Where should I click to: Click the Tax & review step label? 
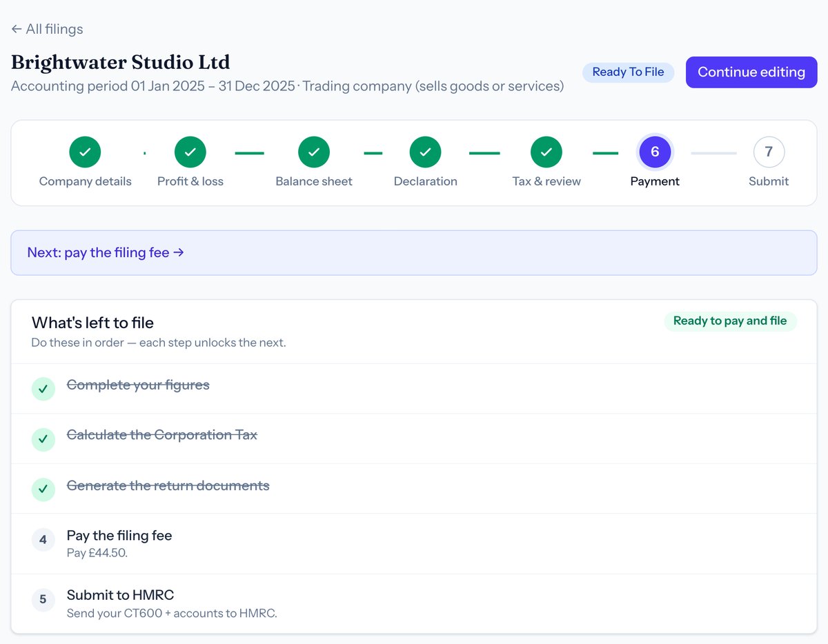point(546,181)
